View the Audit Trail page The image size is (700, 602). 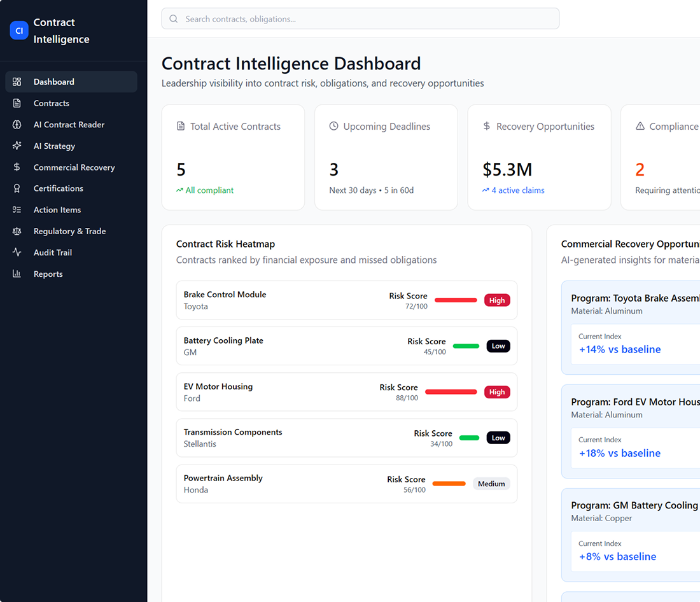click(71, 253)
